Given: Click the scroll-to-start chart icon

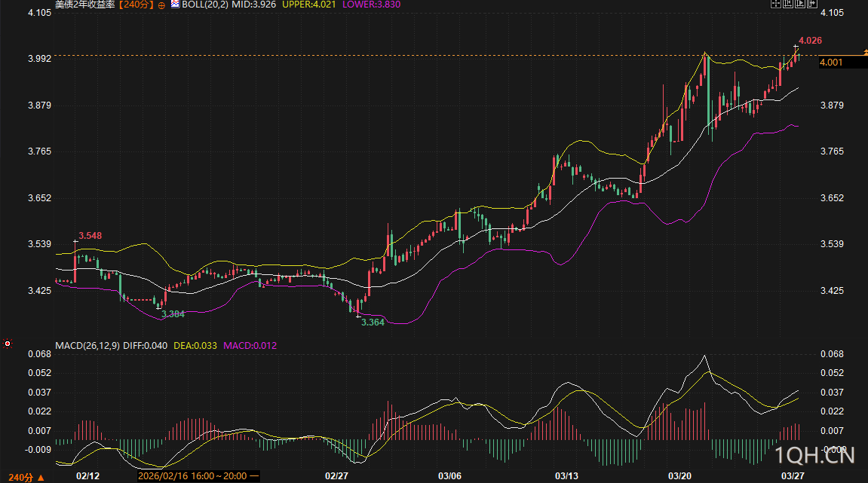Looking at the screenshot, I should pyautogui.click(x=788, y=3).
